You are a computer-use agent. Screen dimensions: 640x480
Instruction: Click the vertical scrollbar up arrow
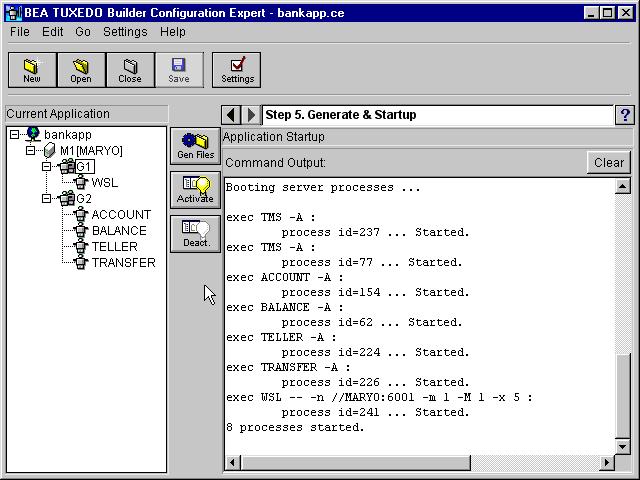click(x=623, y=187)
